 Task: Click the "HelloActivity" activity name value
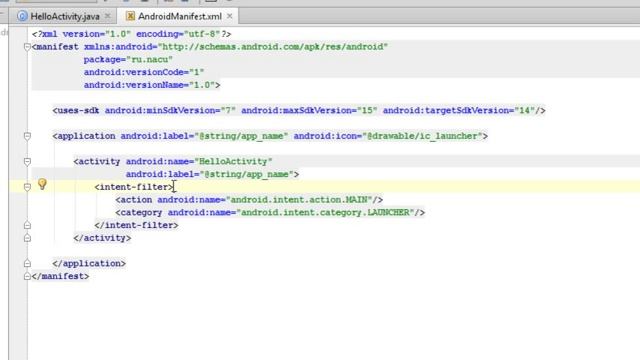[x=233, y=162]
